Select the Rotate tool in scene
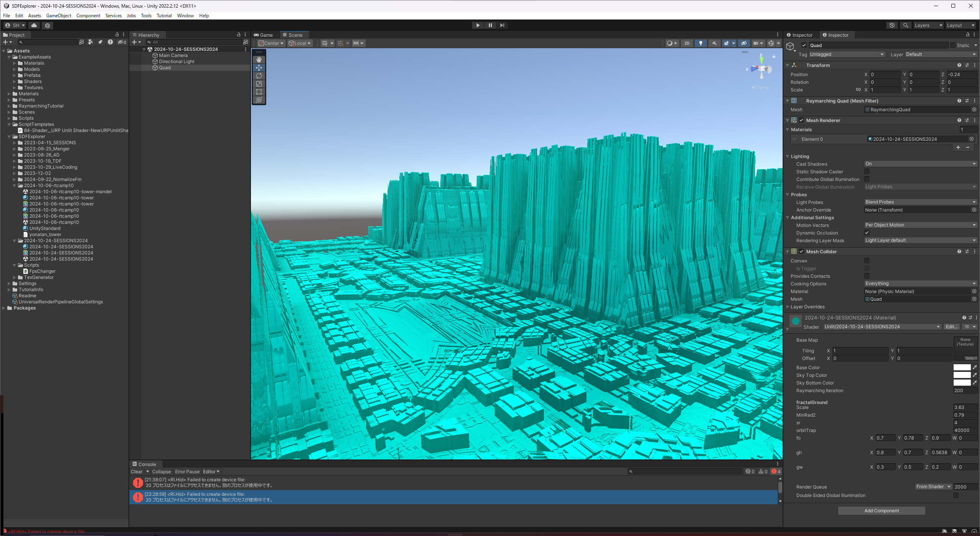980x536 pixels. [x=259, y=76]
